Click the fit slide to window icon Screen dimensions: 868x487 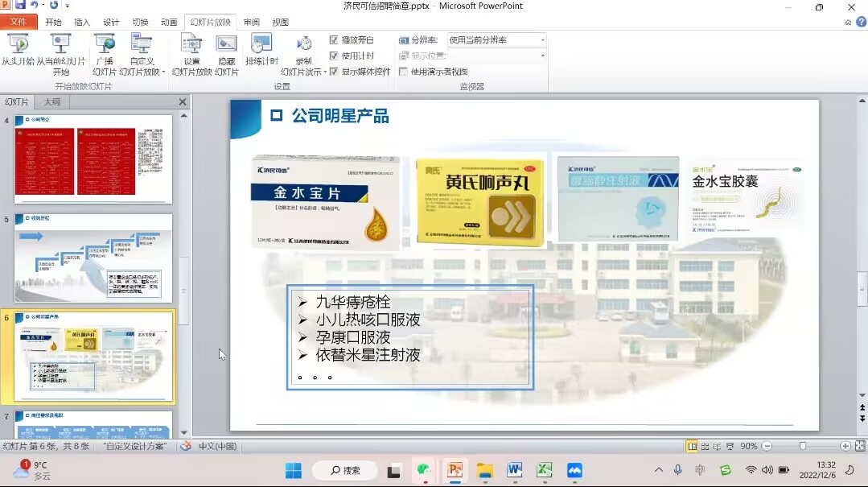point(860,446)
